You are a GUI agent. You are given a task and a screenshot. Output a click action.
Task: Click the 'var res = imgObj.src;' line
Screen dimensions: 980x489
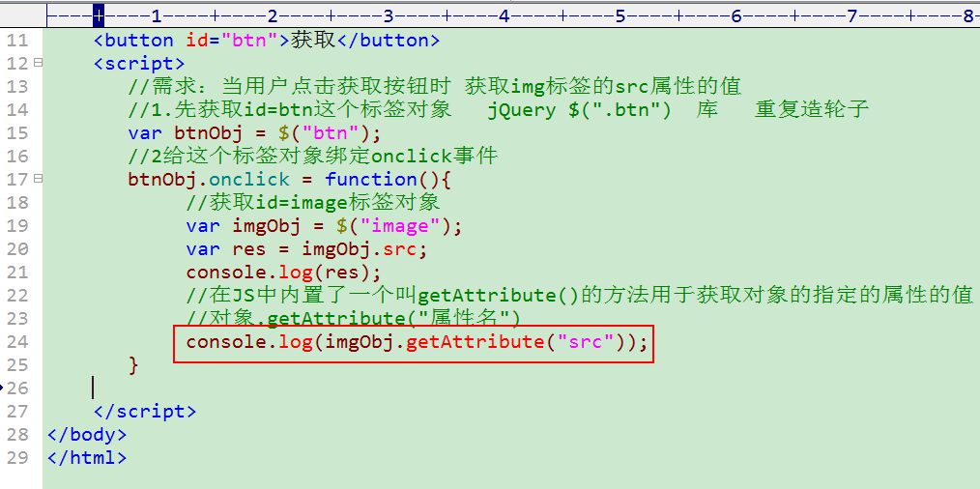click(307, 249)
